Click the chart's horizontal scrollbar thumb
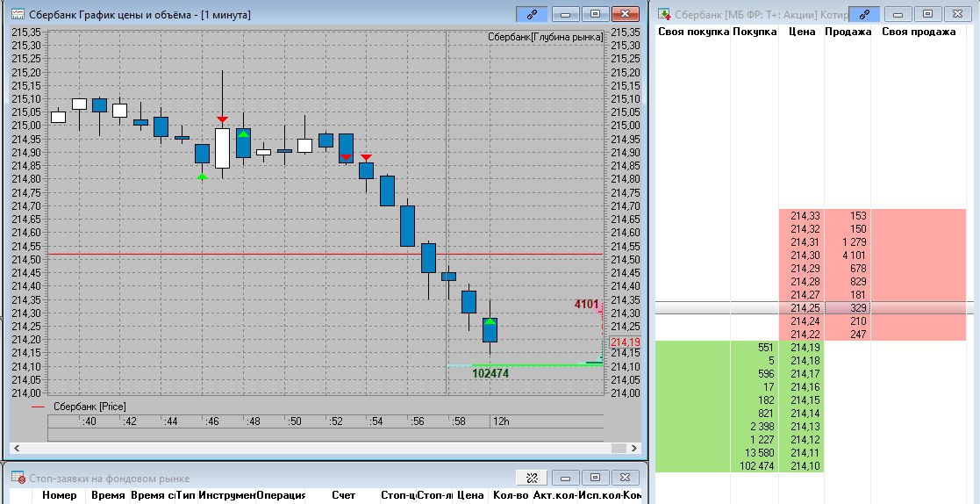The height and width of the screenshot is (504, 980). [x=619, y=449]
